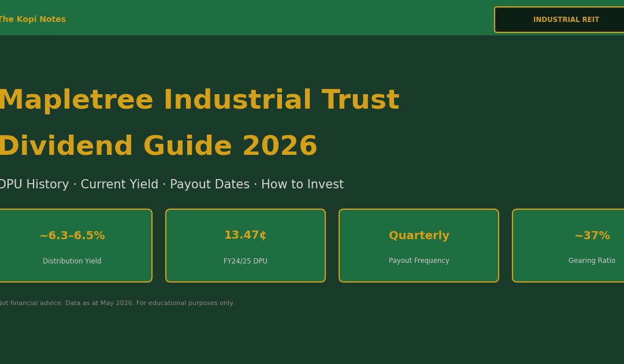Click the Payout Frequency label
Image resolution: width=624 pixels, height=364 pixels.
tap(419, 261)
